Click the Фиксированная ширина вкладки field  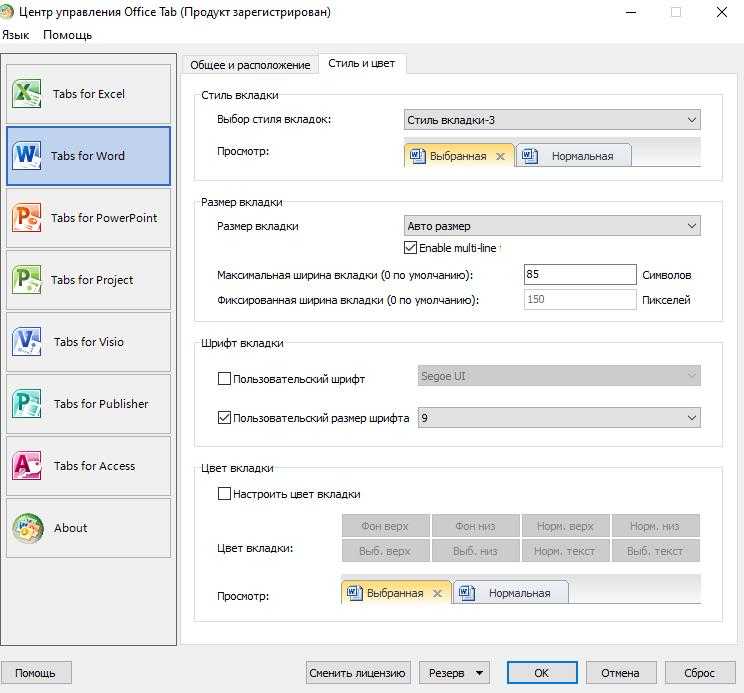(580, 299)
